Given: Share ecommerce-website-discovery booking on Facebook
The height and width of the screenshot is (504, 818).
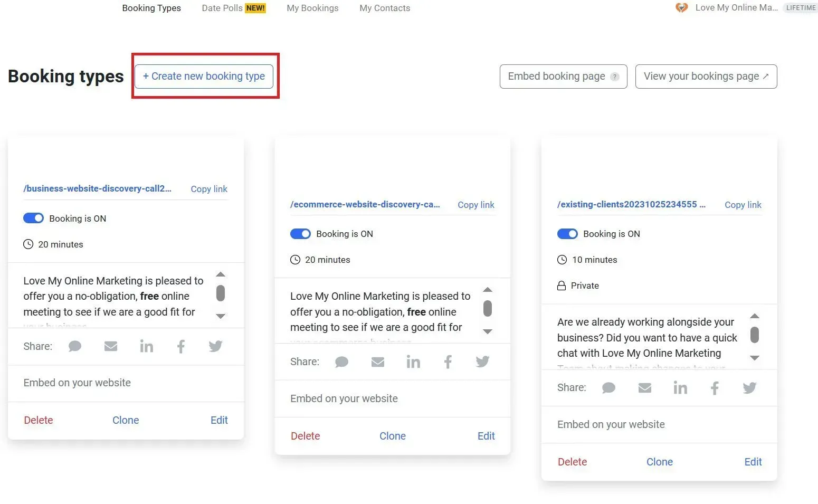Looking at the screenshot, I should pos(448,362).
